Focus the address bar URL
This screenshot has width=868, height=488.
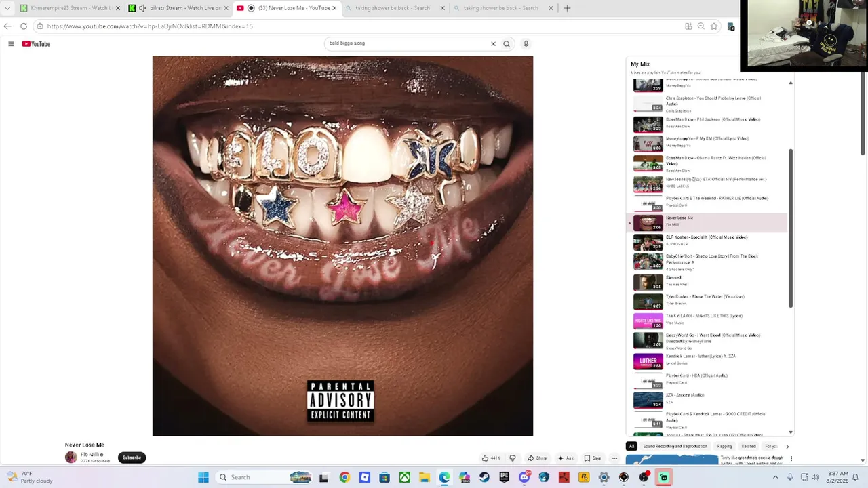tap(150, 26)
